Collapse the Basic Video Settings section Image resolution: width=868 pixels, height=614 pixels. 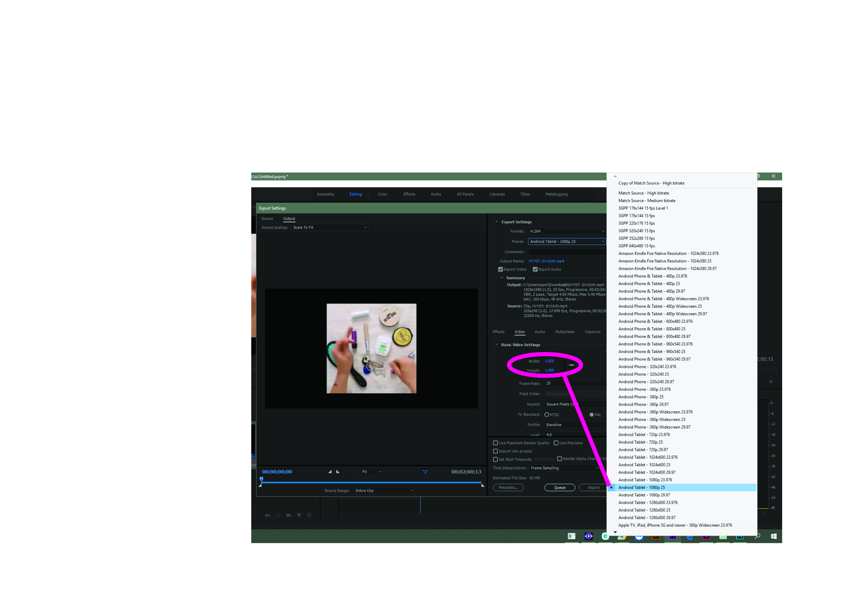(x=496, y=345)
